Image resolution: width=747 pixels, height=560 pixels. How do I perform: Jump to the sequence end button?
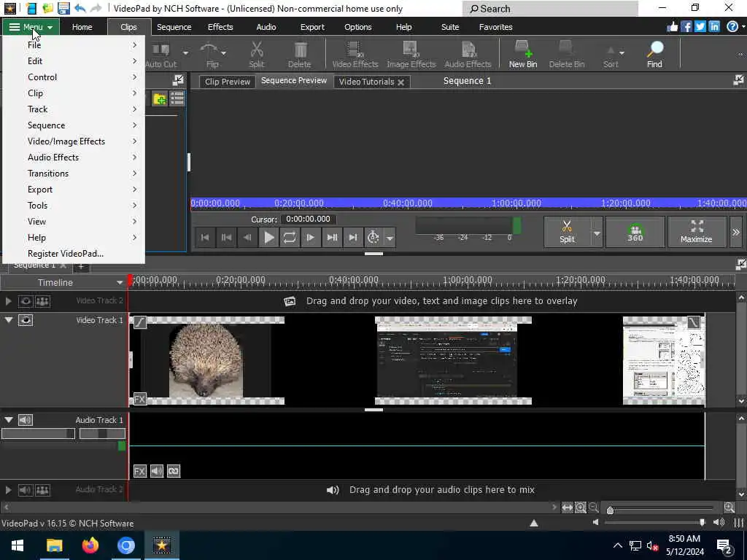[x=353, y=237]
